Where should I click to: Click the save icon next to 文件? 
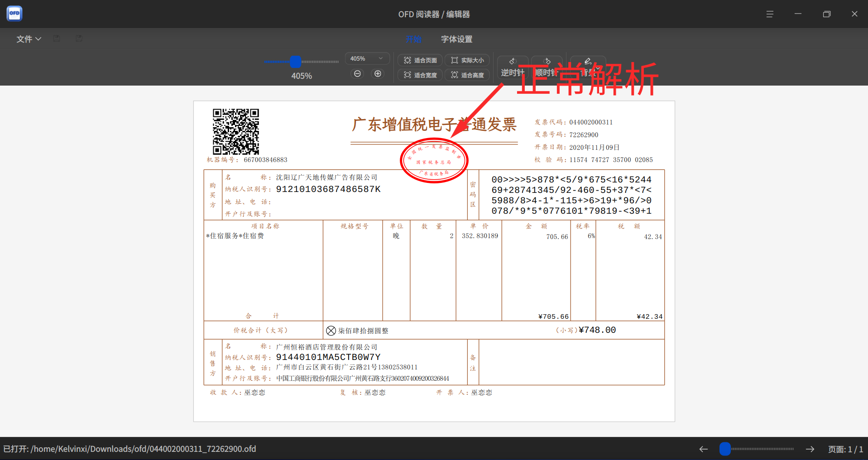[x=57, y=38]
